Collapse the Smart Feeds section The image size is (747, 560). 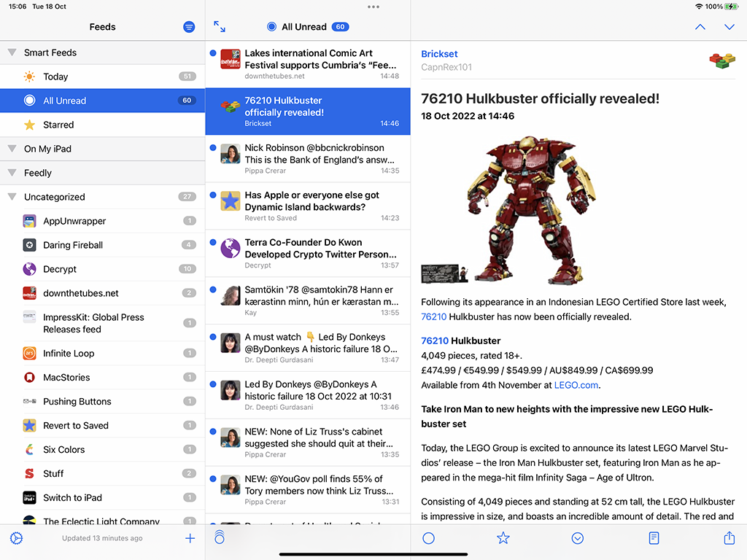click(x=12, y=52)
